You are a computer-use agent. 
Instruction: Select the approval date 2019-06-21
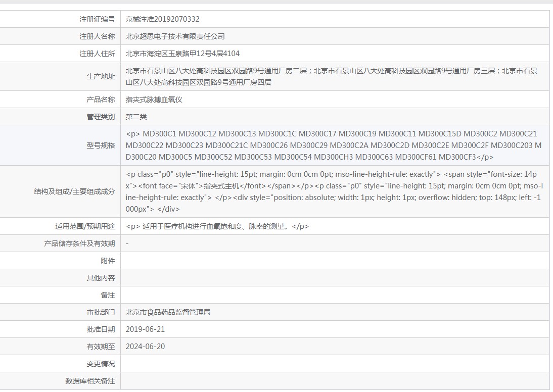(145, 329)
